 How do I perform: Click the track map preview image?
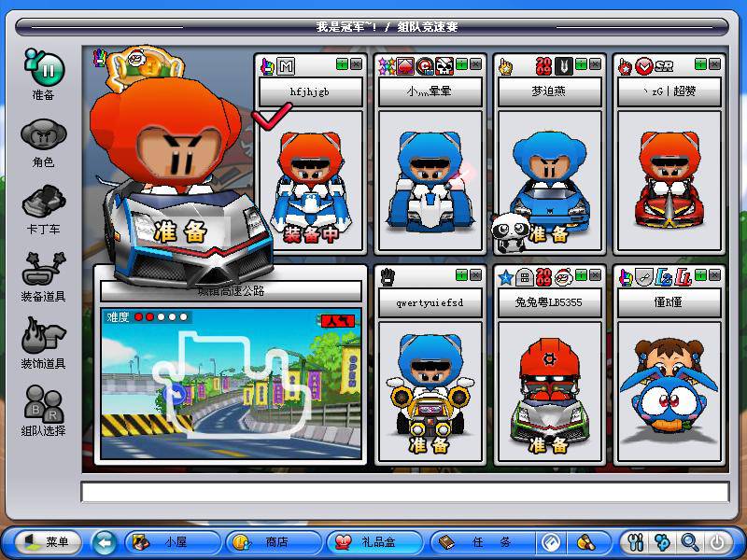tap(231, 384)
